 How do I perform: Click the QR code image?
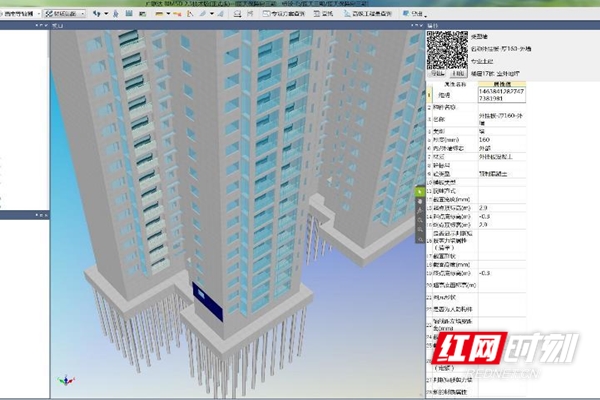(x=445, y=49)
